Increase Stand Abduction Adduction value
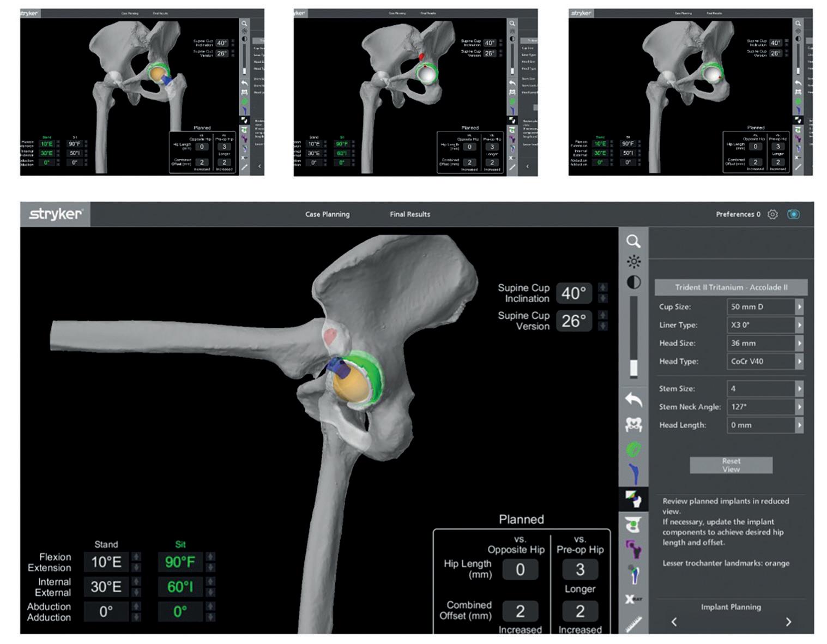The height and width of the screenshot is (644, 827). 136,606
